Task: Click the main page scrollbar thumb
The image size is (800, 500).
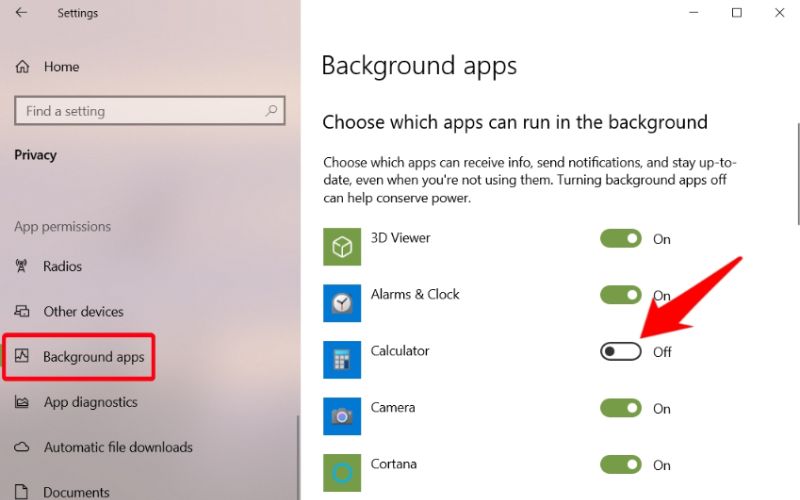Action: 797,173
